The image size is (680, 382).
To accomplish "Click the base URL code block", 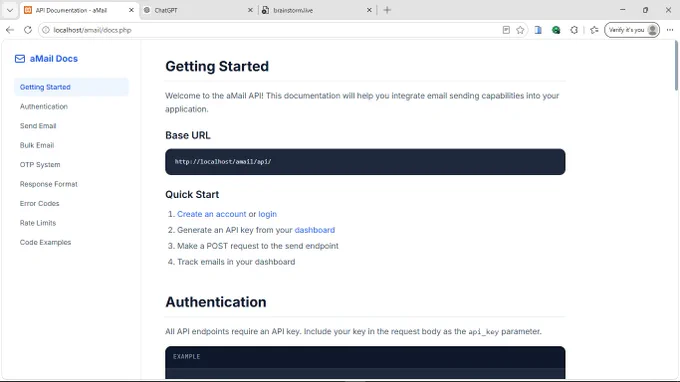I will 365,162.
